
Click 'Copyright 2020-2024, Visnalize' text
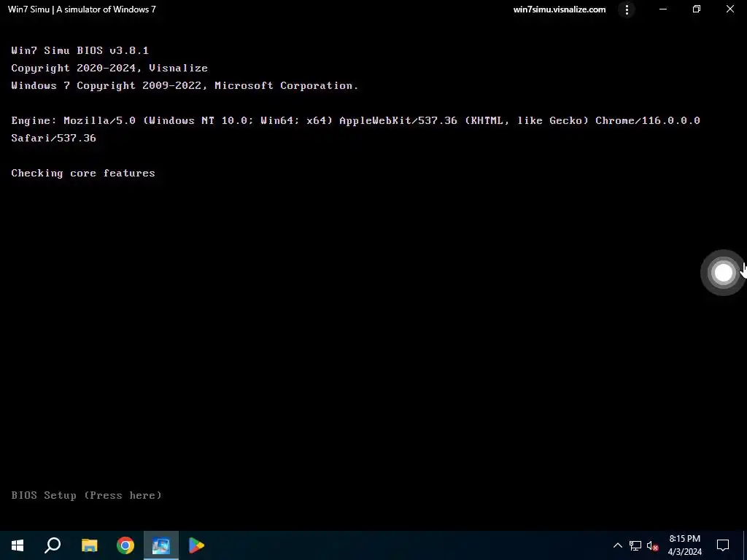click(109, 68)
